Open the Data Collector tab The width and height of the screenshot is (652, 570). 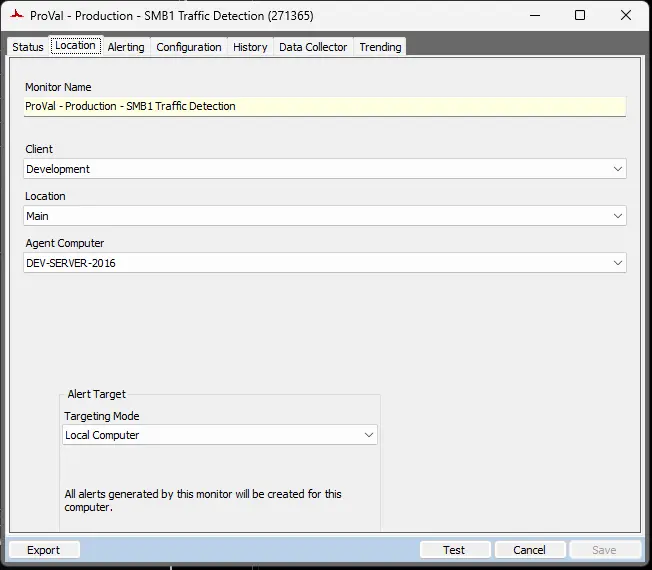(313, 47)
